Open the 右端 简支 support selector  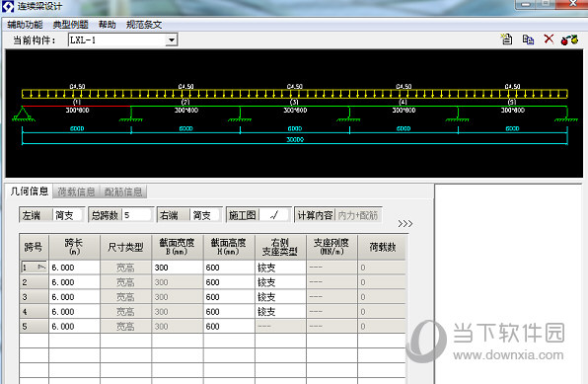(x=205, y=215)
